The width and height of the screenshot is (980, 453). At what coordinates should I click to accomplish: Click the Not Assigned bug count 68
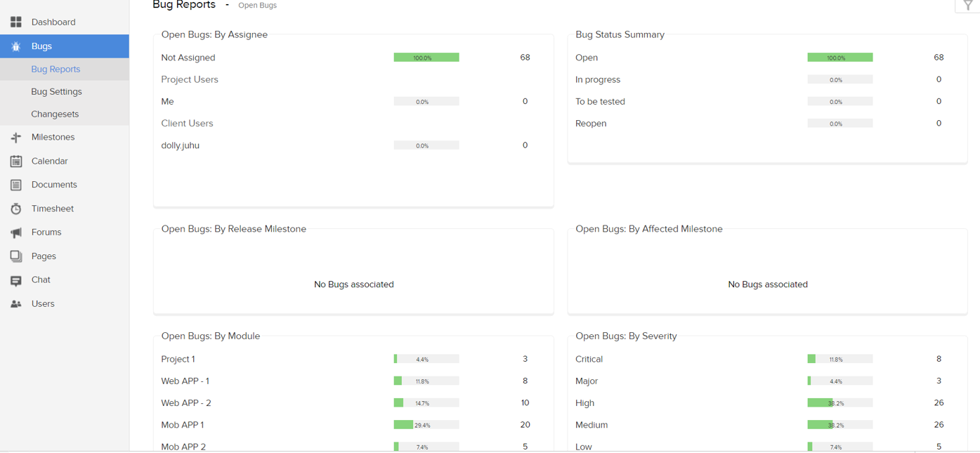click(525, 58)
